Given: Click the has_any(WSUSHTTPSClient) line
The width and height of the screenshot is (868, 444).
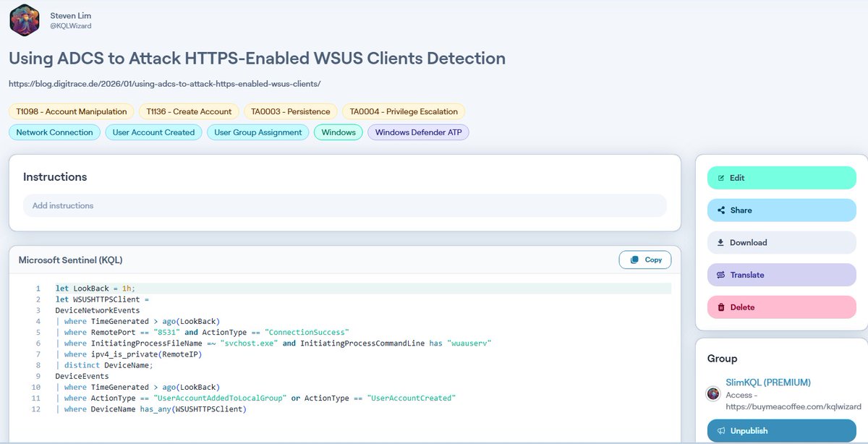Looking at the screenshot, I should 151,409.
